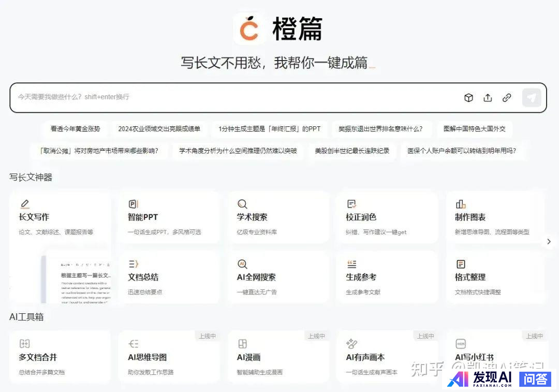The image size is (559, 392).
Task: Open the 智能PPT tool card
Action: tap(168, 217)
